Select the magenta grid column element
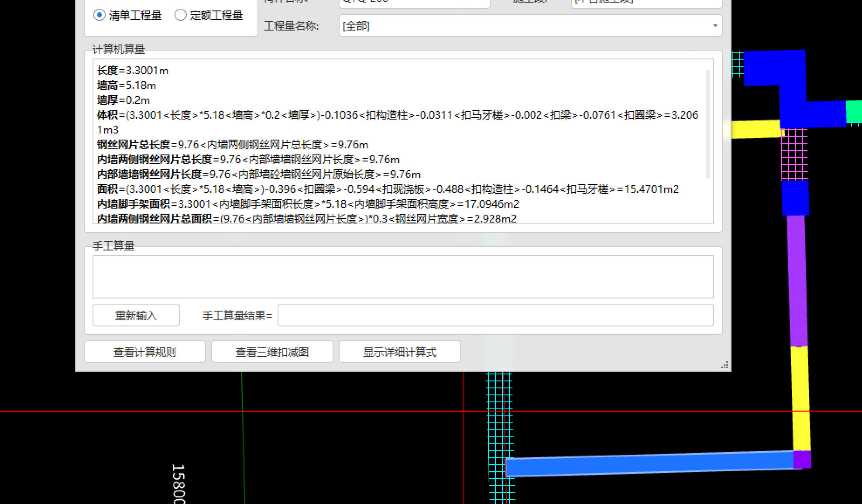This screenshot has width=862, height=504. coord(794,154)
